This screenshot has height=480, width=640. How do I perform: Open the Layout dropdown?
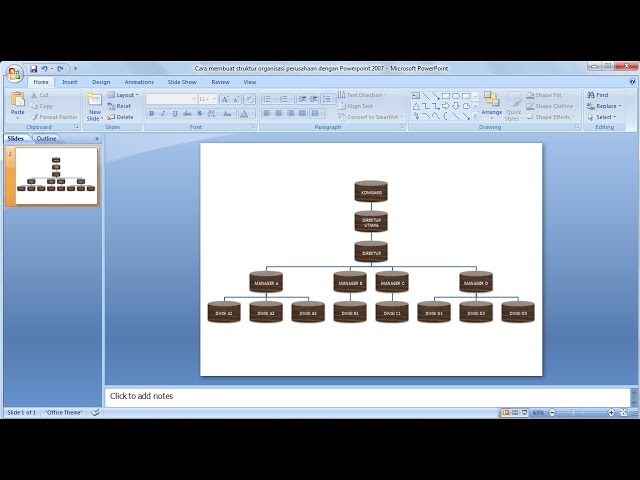[x=125, y=95]
